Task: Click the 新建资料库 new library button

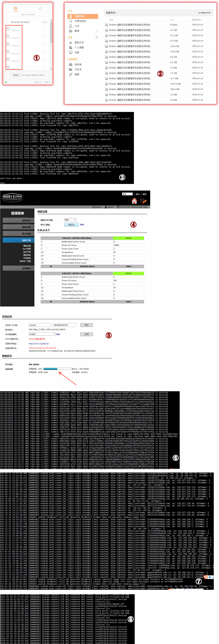Action: pyautogui.click(x=205, y=13)
